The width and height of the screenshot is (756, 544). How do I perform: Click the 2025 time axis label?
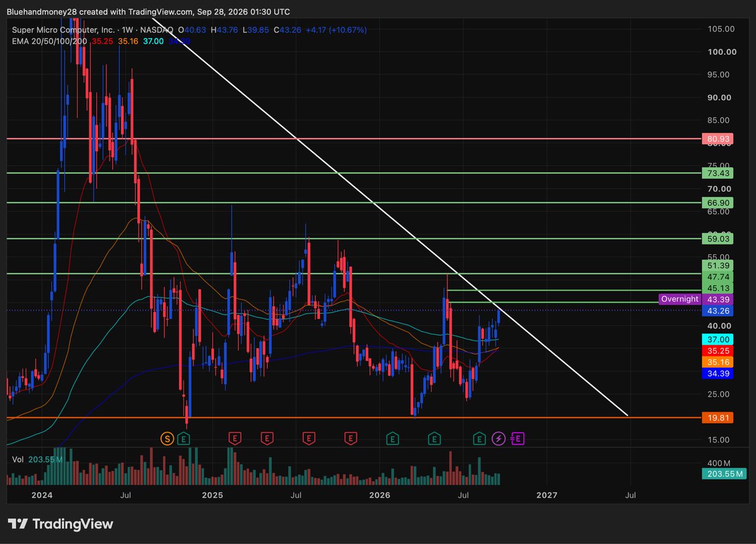click(213, 496)
